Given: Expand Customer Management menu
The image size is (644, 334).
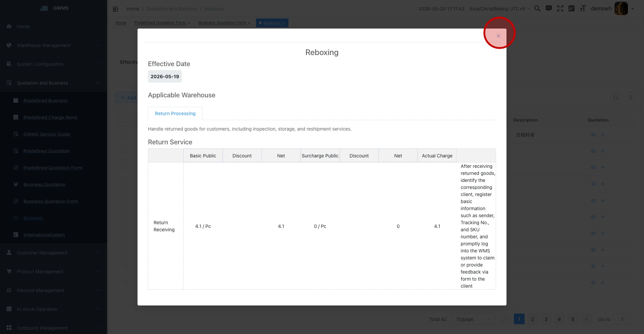Looking at the screenshot, I should [x=53, y=253].
